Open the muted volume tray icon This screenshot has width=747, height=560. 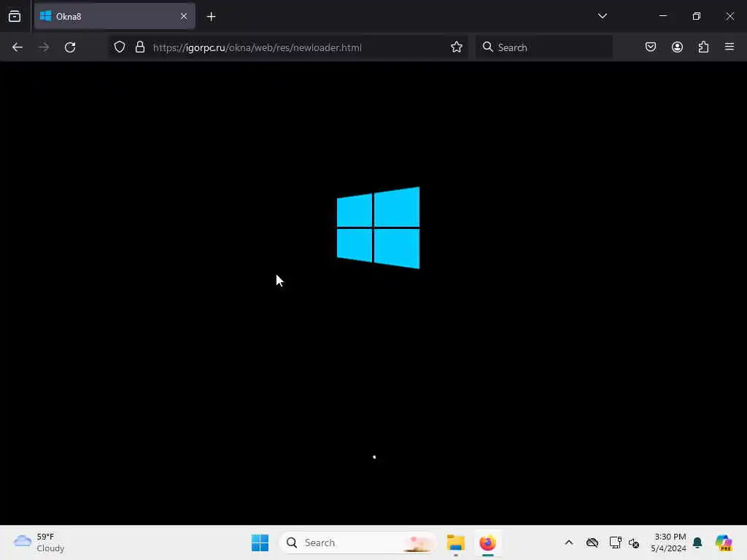(x=634, y=542)
